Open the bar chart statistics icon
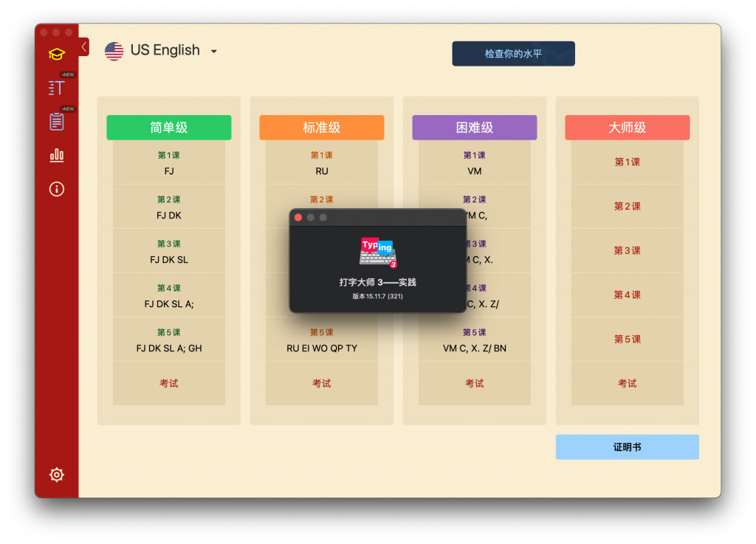 pyautogui.click(x=56, y=155)
